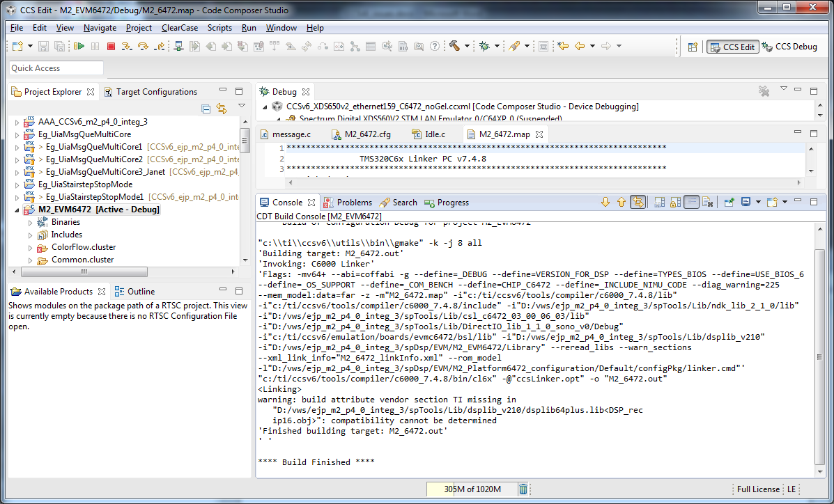
Task: Open the ClearCase menu
Action: (179, 28)
